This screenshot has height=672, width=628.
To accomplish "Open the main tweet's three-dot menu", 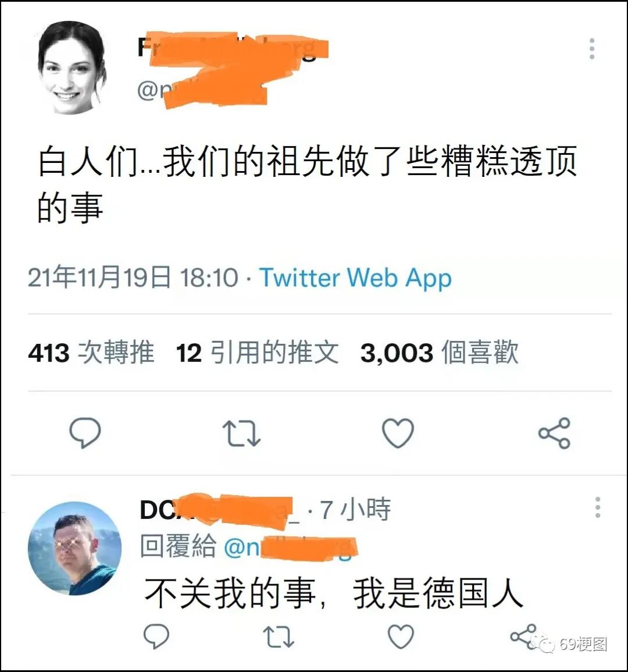I will point(592,48).
